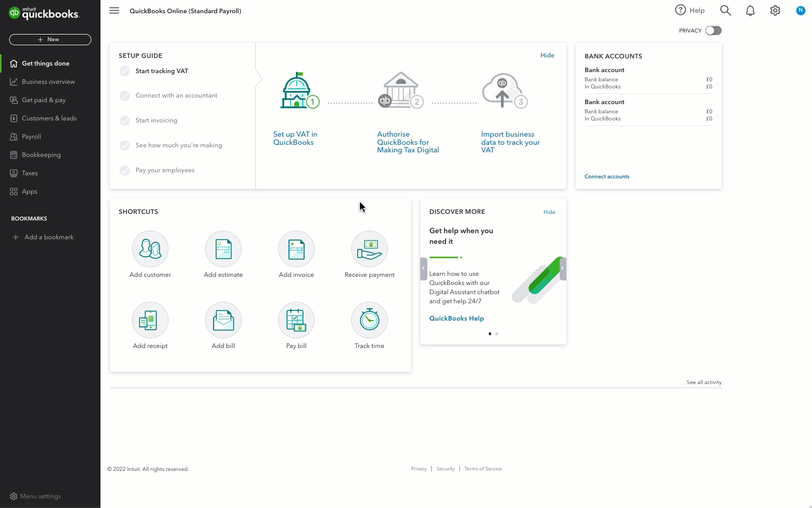Click the Set up VAT building icon

(x=299, y=90)
